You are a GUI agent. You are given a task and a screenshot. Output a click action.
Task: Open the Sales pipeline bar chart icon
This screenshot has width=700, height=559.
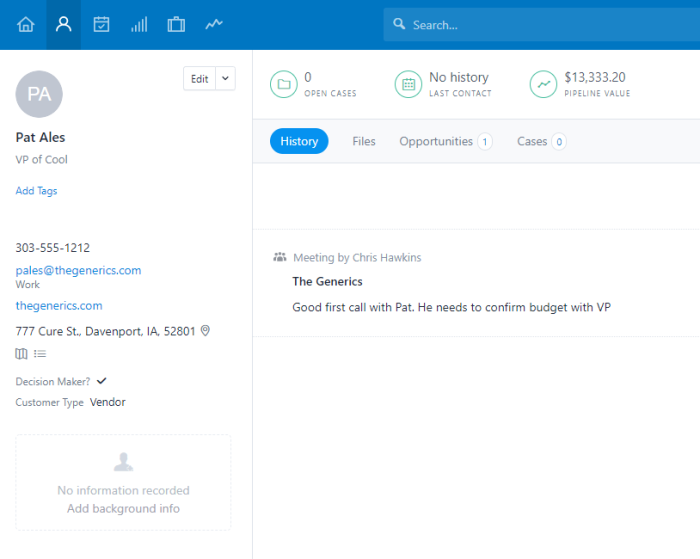[139, 25]
